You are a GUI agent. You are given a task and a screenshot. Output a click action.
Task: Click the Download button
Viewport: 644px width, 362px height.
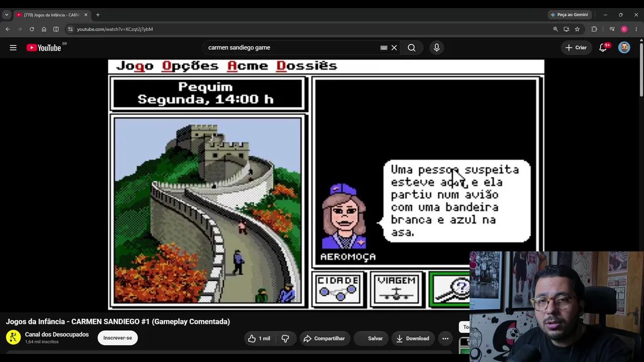pos(413,339)
